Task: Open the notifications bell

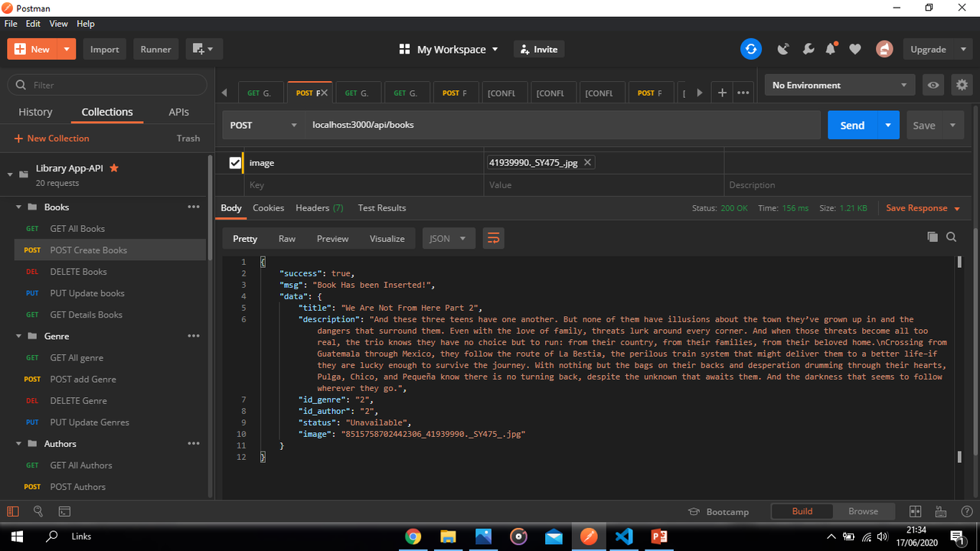Action: pyautogui.click(x=830, y=48)
